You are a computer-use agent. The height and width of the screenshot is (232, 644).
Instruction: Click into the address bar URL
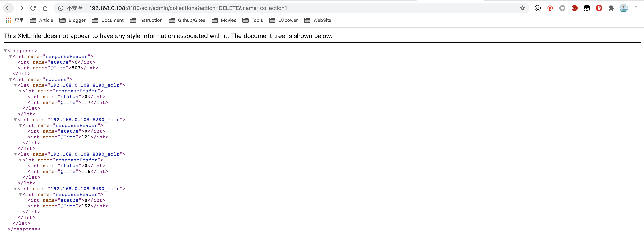(x=188, y=8)
